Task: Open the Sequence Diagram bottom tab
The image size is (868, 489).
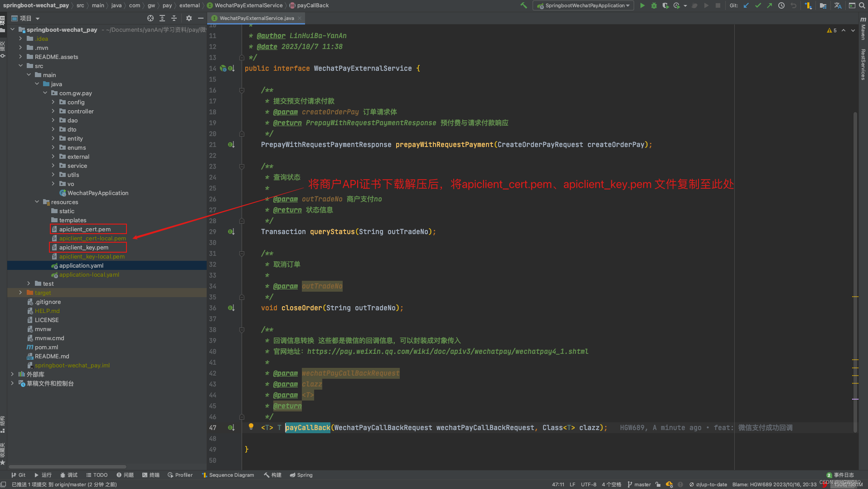Action: click(228, 475)
